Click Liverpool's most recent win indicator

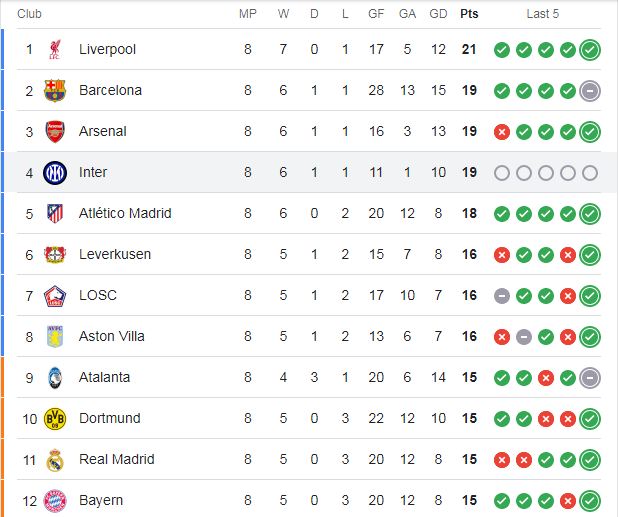tap(590, 50)
